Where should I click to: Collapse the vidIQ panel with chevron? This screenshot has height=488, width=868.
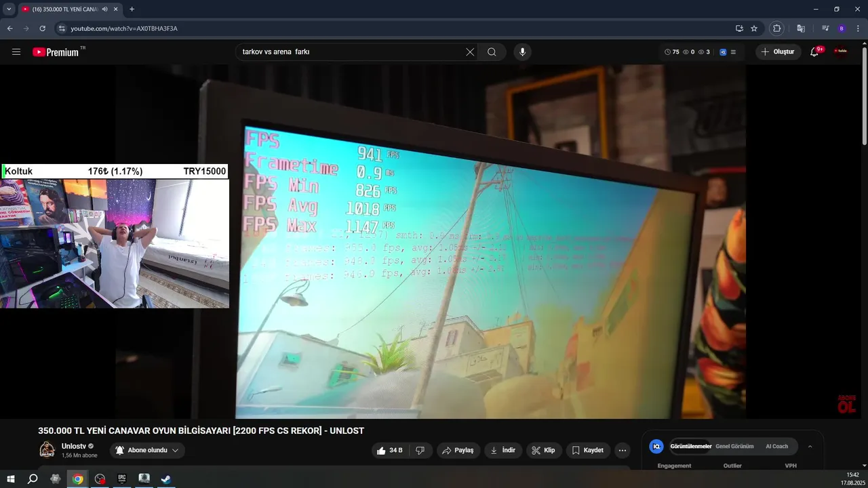(x=810, y=447)
